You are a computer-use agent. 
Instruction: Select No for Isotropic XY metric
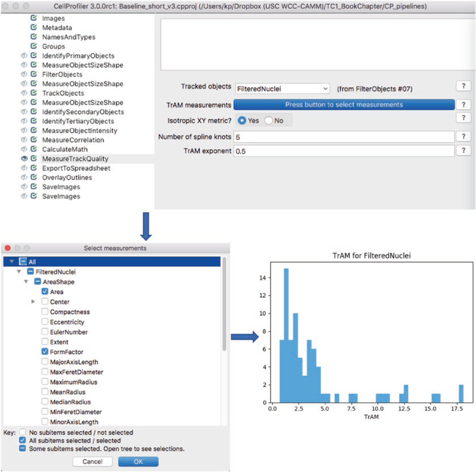click(x=269, y=121)
